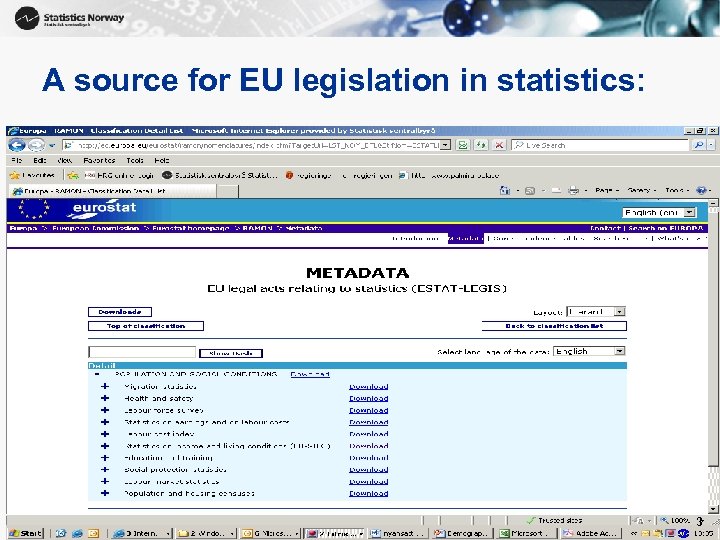720x540 pixels.
Task: Open the File menu
Action: pos(17,160)
